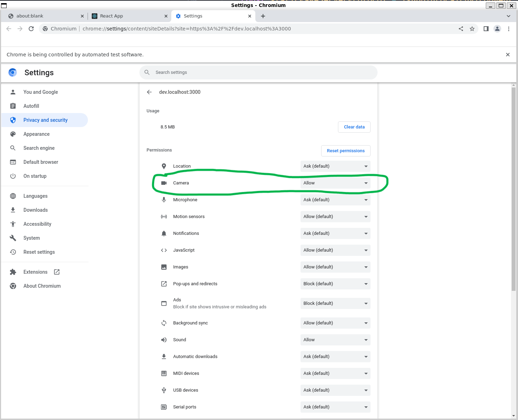Open the Camera permission dropdown
The image size is (518, 420).
coord(335,183)
